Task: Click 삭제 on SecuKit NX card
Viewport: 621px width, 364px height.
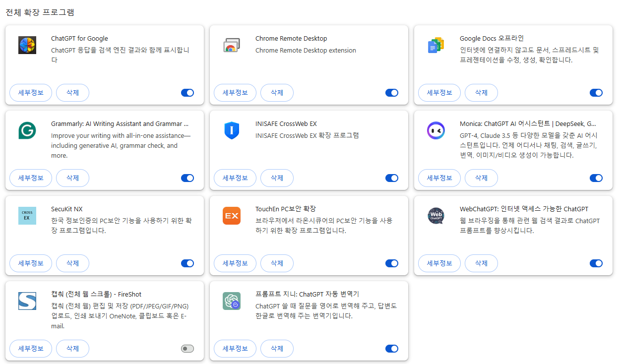Action: [x=72, y=263]
